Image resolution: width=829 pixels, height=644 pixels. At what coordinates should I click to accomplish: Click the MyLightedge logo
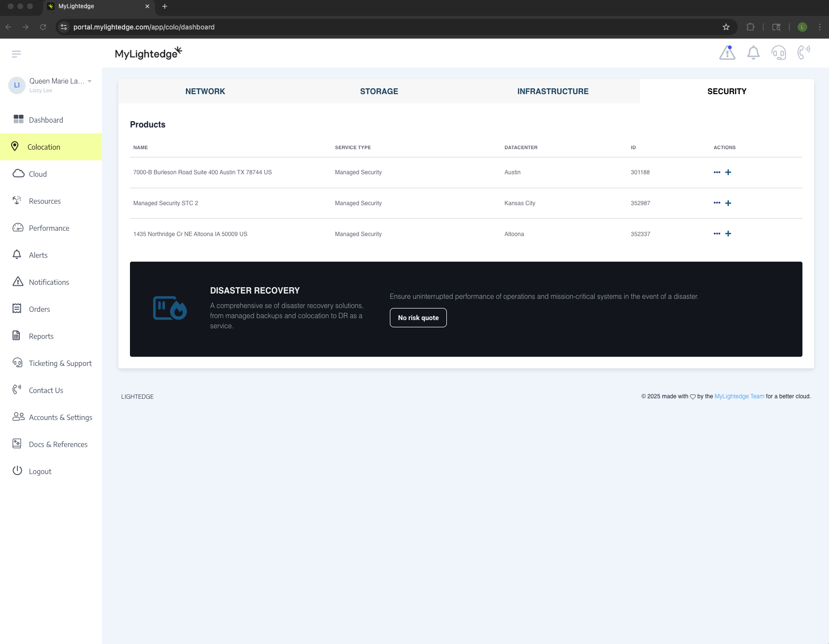pyautogui.click(x=149, y=53)
